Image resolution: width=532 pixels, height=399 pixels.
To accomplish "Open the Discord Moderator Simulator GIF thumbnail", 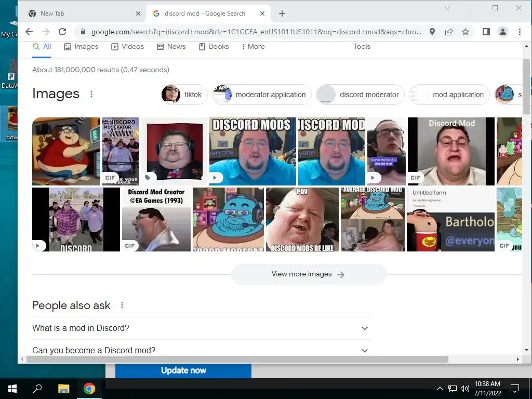I will click(121, 151).
